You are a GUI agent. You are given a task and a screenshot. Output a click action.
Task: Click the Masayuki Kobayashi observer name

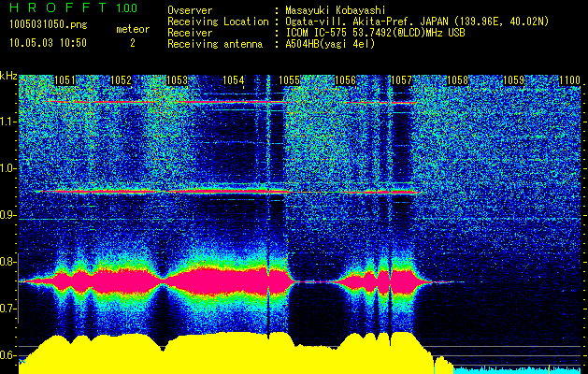[x=335, y=10]
